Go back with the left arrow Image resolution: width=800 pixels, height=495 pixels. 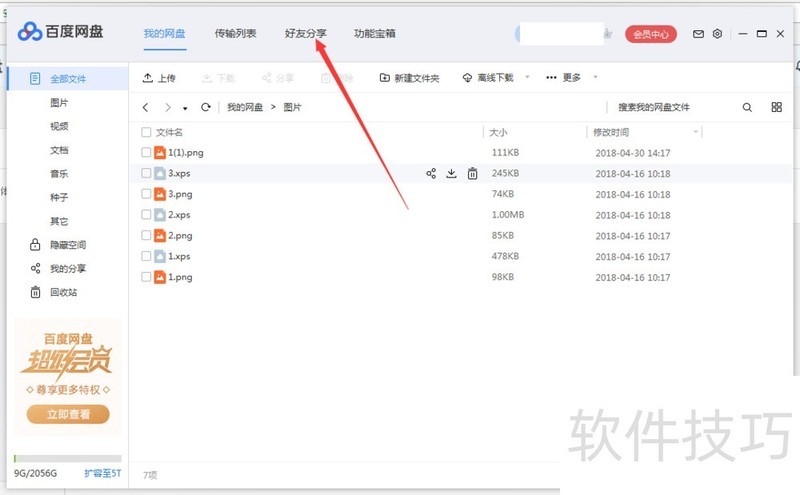coord(145,107)
